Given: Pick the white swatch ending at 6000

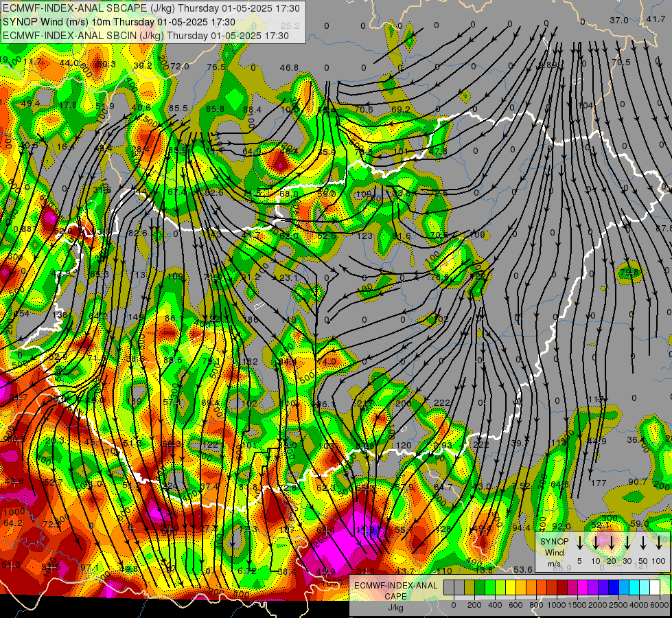Looking at the screenshot, I should (654, 588).
